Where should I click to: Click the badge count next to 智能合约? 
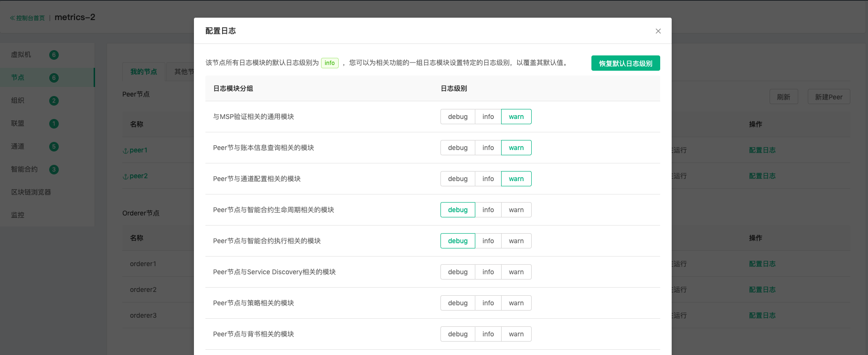54,170
